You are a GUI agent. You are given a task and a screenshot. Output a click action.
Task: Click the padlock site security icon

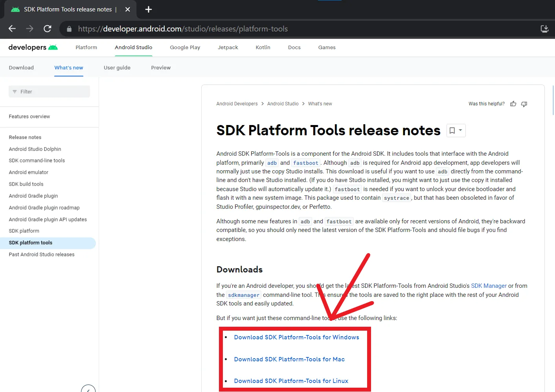click(69, 29)
